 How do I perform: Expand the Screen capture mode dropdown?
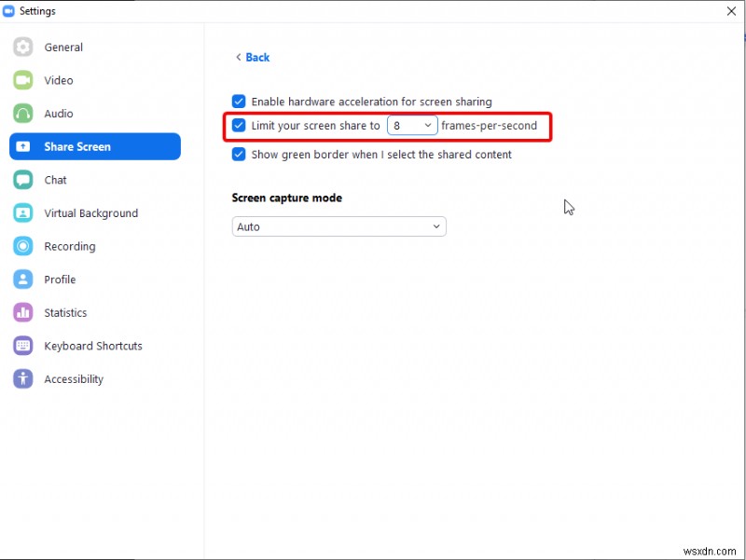tap(338, 226)
